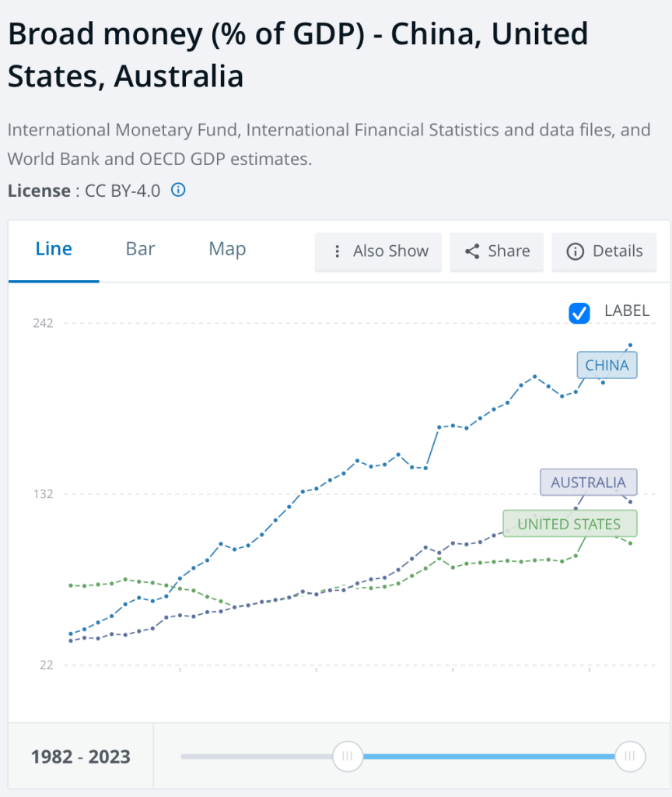Select the CHINA series label

tap(607, 365)
